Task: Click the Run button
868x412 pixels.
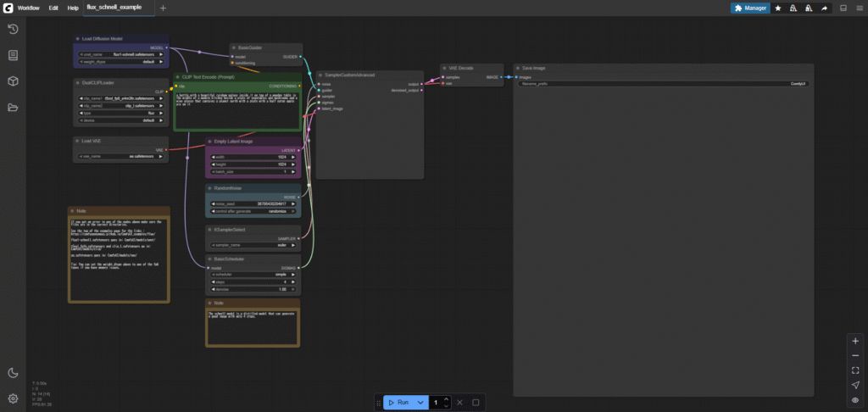Action: [398, 403]
